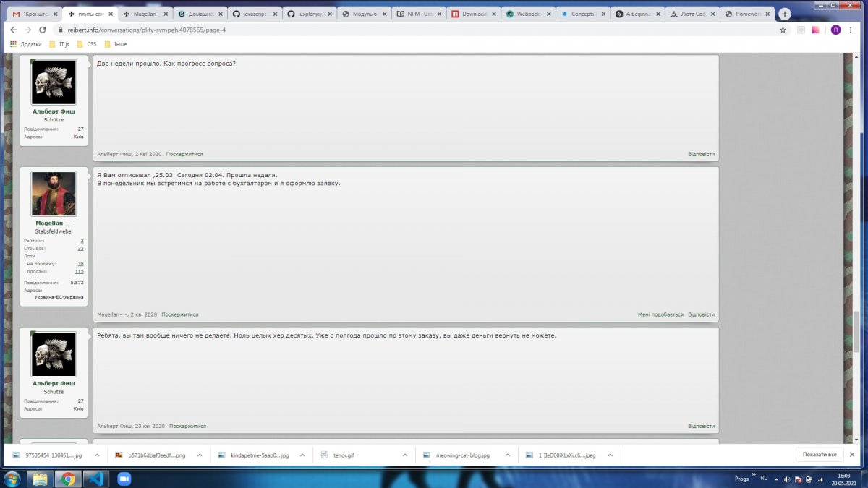Open Magellan-_- portrait avatar
The width and height of the screenshot is (868, 488).
click(54, 194)
